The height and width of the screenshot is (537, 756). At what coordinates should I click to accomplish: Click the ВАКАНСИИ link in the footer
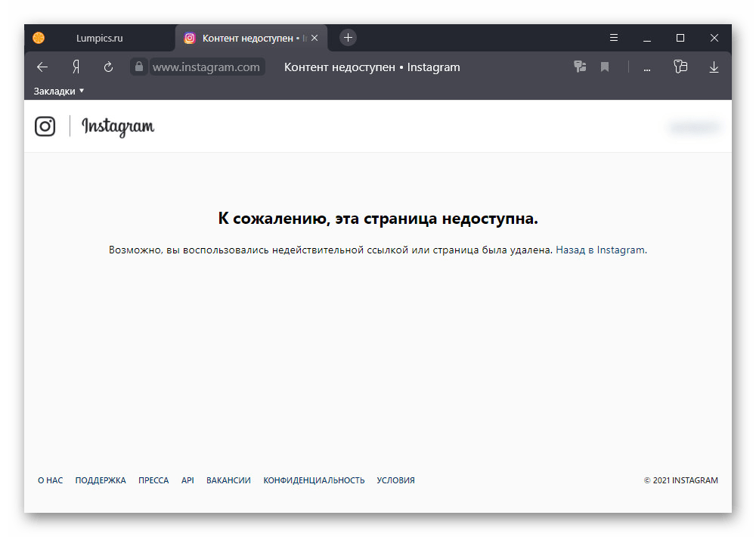(x=228, y=480)
